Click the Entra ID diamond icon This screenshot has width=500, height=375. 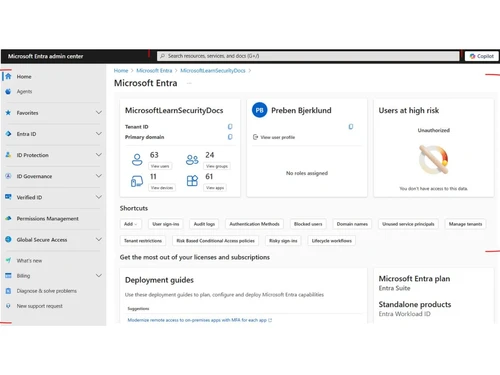[8, 134]
